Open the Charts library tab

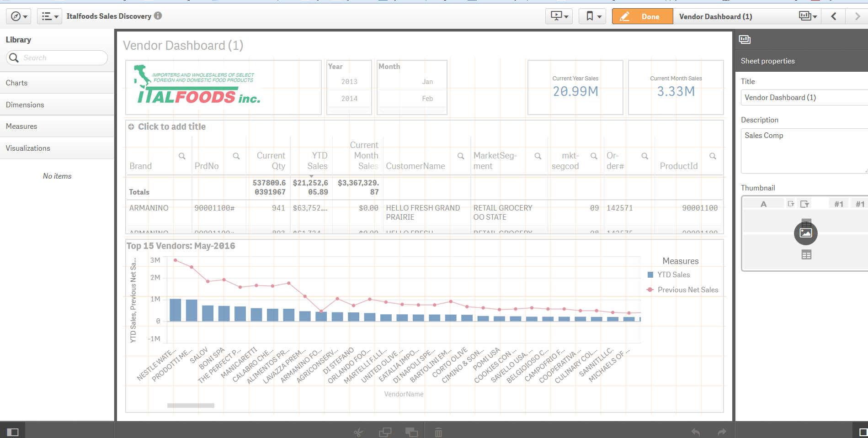click(57, 83)
